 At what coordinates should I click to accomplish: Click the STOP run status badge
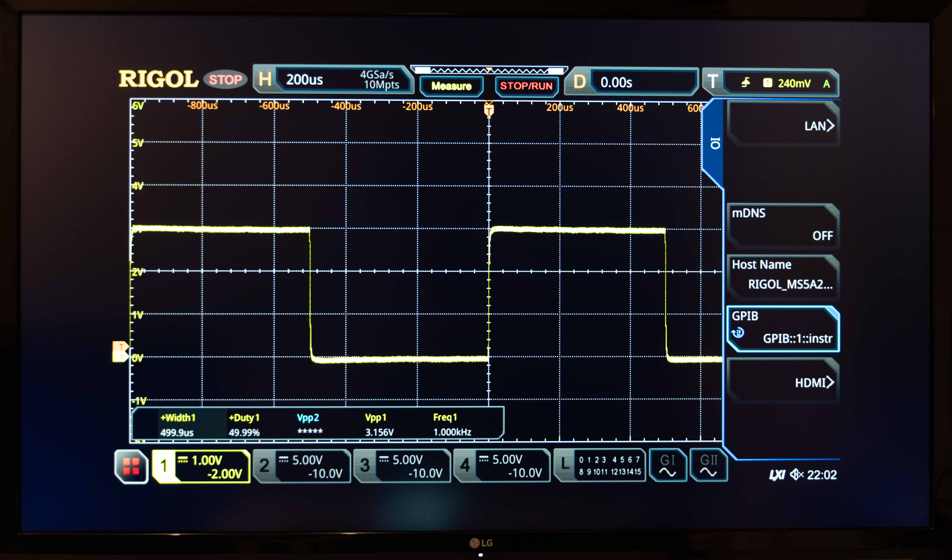pos(225,79)
